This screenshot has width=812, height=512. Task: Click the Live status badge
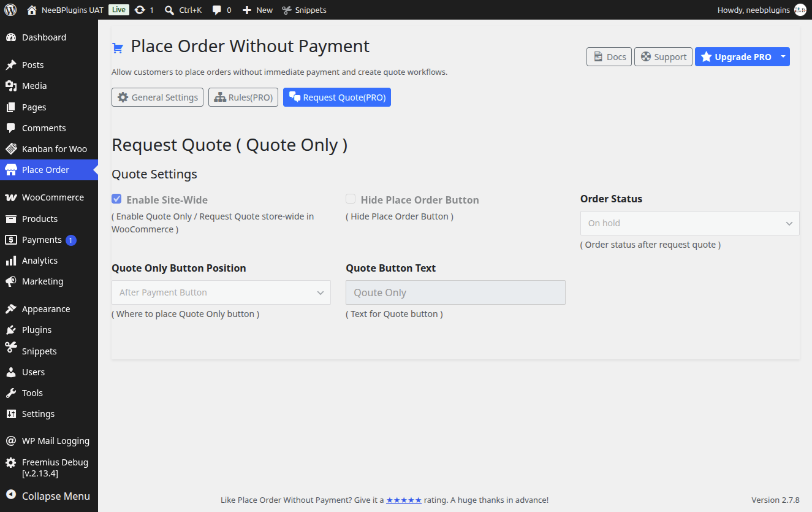[119, 10]
